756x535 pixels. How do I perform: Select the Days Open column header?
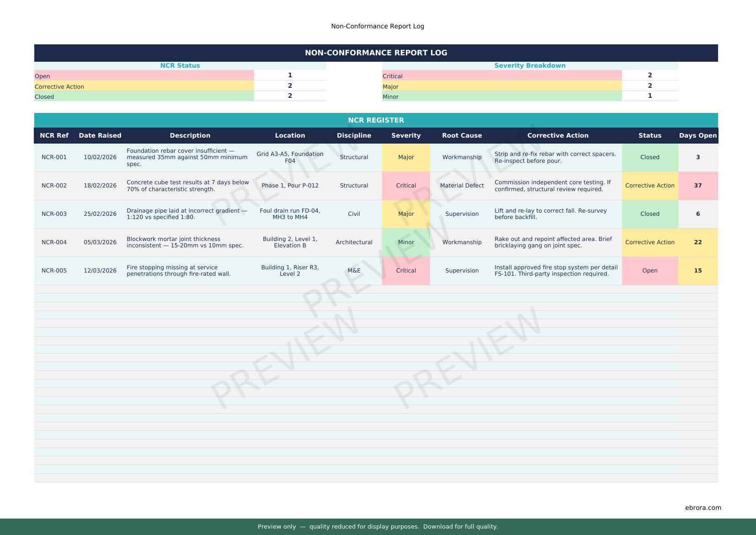point(697,135)
